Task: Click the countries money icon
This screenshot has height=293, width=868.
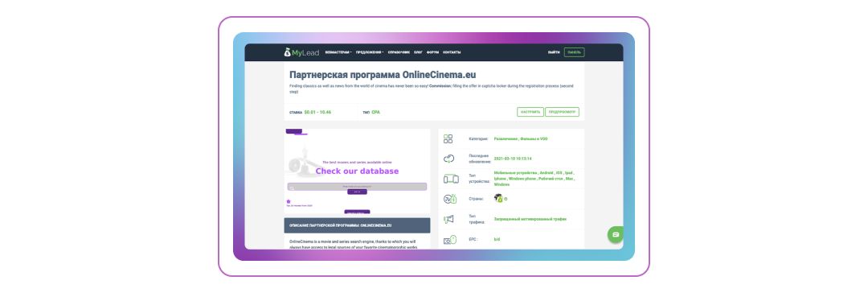Action: click(x=449, y=199)
